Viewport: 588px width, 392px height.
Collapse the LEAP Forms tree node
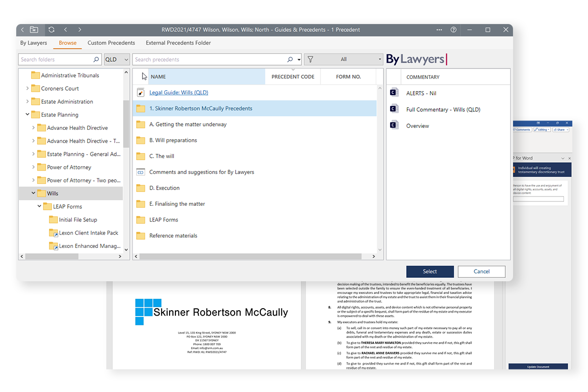pyautogui.click(x=39, y=207)
